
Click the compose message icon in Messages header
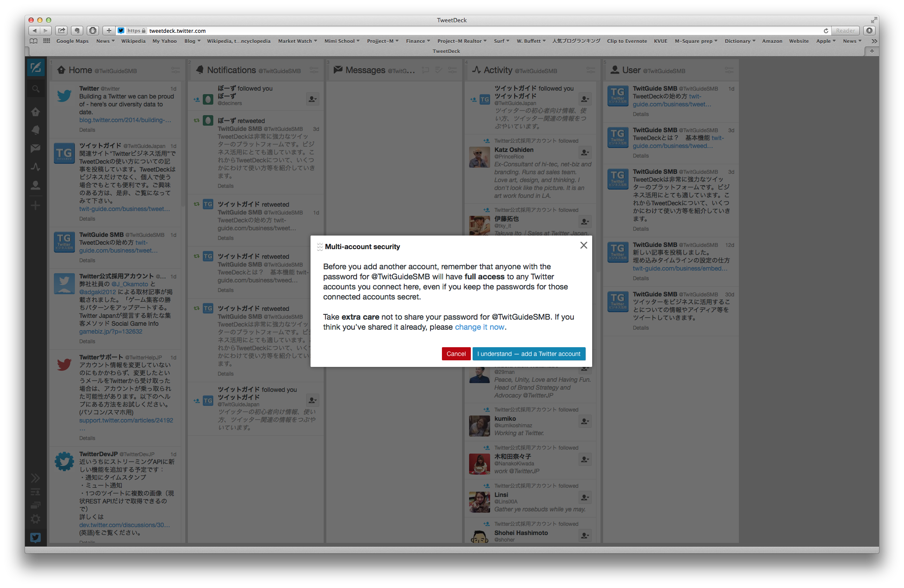tap(425, 70)
